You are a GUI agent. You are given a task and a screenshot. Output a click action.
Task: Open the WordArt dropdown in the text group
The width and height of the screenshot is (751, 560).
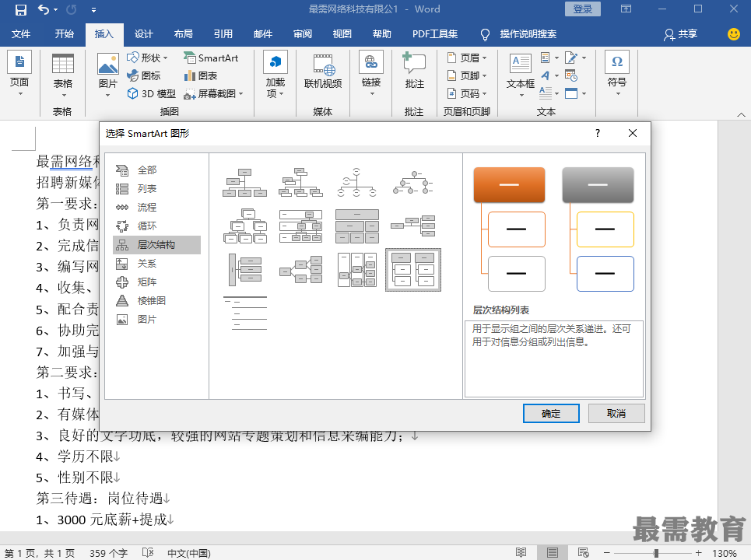pyautogui.click(x=549, y=75)
